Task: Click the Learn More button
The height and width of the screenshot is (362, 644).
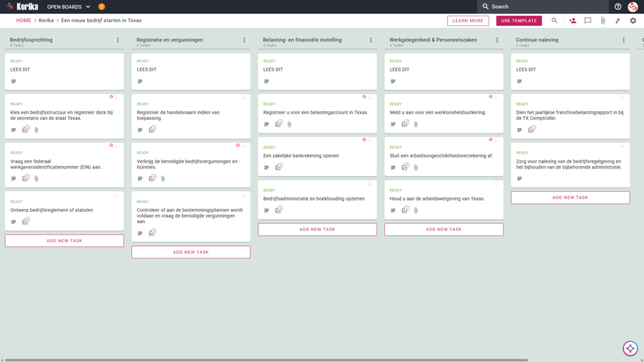Action: (468, 21)
